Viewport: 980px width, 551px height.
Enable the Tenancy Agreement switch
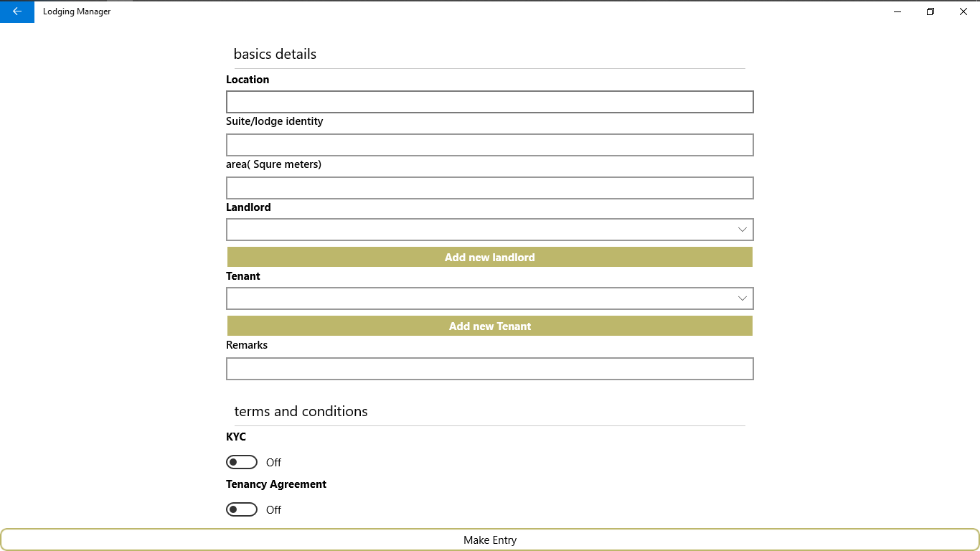point(242,509)
